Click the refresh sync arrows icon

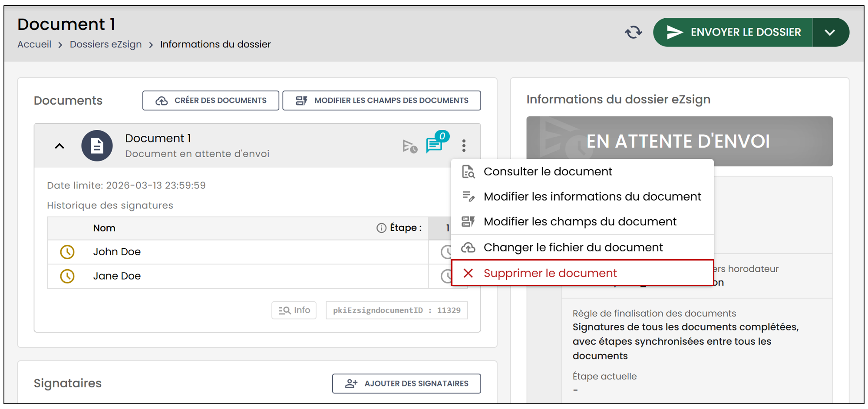tap(633, 32)
